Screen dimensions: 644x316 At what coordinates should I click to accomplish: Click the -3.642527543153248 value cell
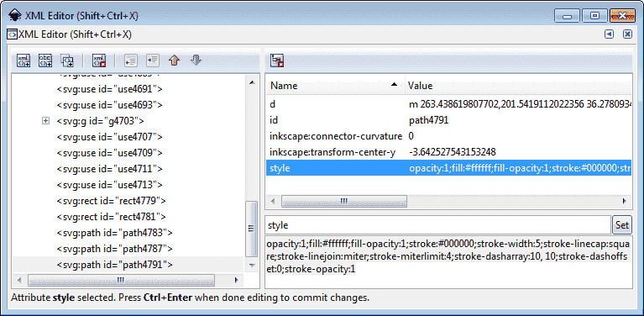coord(453,152)
